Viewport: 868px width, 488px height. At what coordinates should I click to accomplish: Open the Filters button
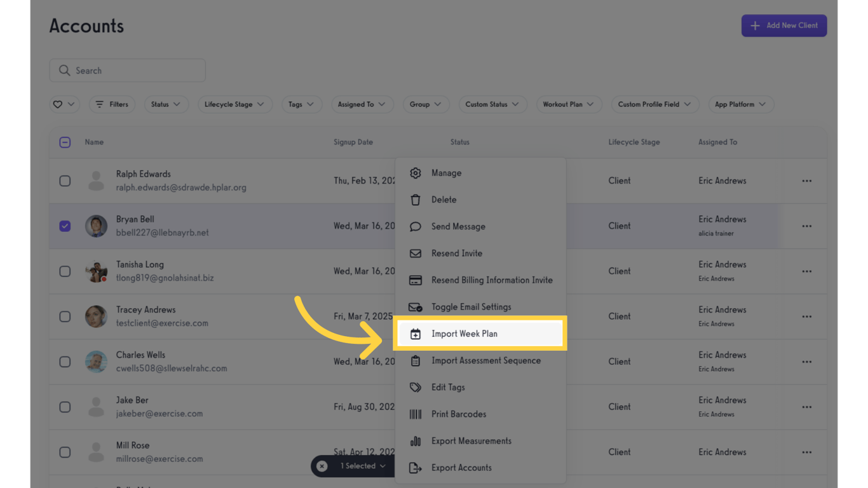(112, 104)
